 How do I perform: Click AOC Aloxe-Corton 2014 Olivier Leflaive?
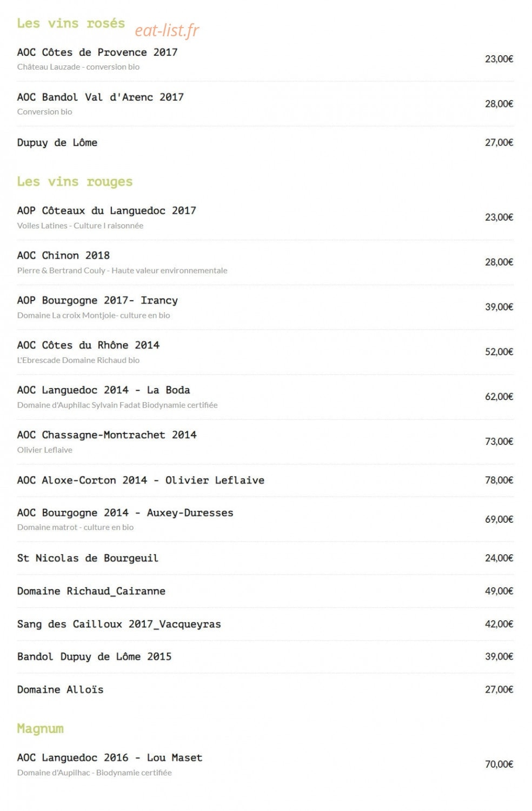tap(141, 480)
